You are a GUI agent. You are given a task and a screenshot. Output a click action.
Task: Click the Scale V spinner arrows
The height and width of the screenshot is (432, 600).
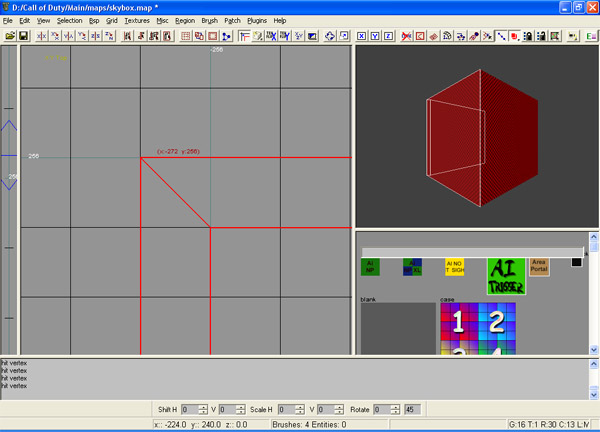339,409
